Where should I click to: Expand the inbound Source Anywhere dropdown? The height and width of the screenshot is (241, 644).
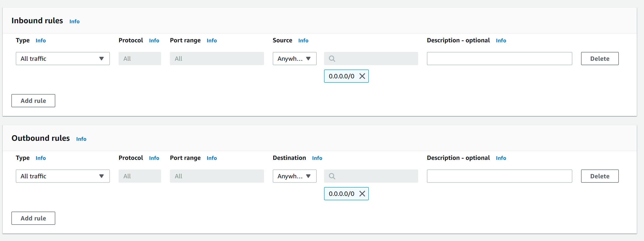(x=294, y=59)
